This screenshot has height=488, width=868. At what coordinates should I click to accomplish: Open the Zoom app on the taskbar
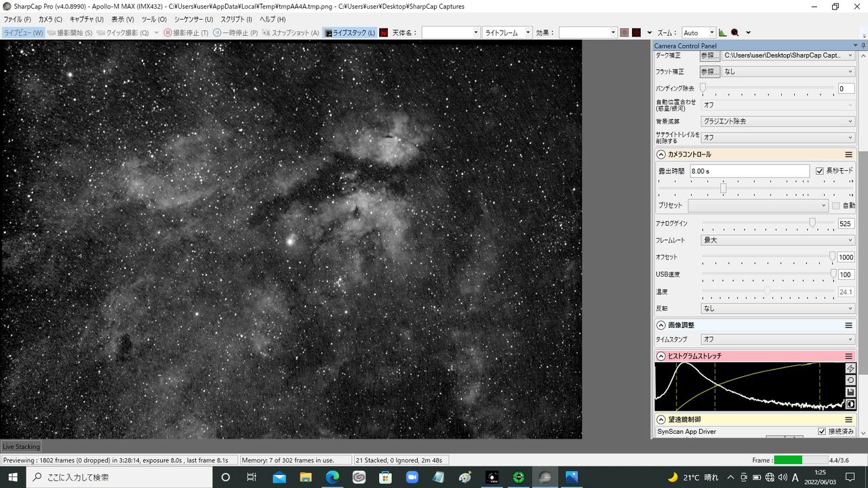coord(412,477)
